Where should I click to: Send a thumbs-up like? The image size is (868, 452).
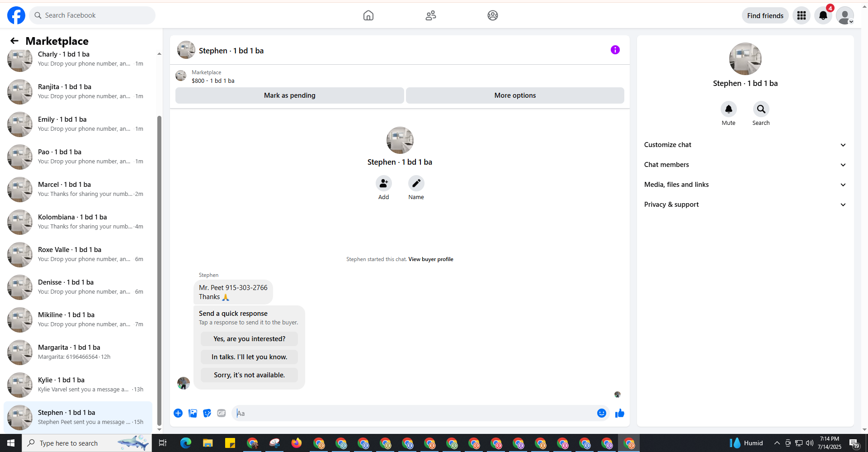tap(620, 413)
